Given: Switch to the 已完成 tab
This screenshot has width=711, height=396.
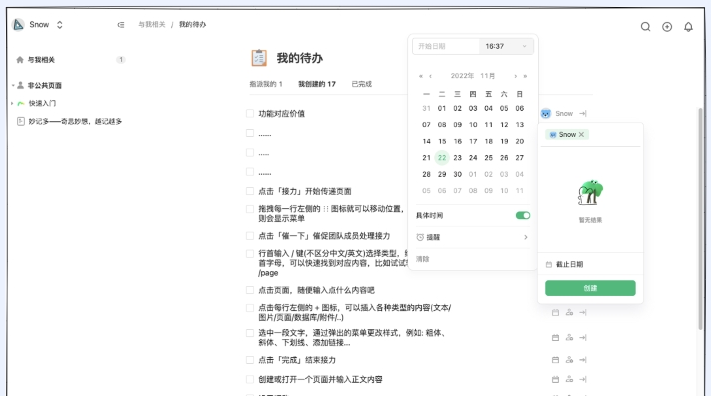Looking at the screenshot, I should click(361, 84).
